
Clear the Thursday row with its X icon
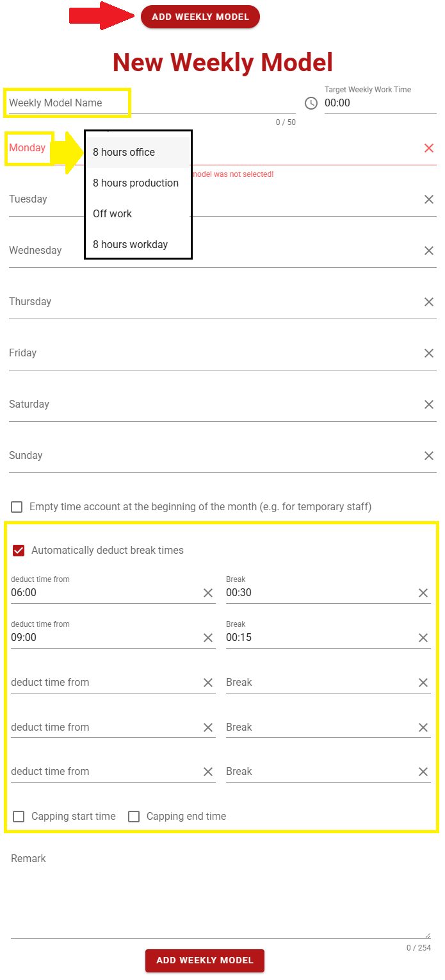click(x=429, y=302)
